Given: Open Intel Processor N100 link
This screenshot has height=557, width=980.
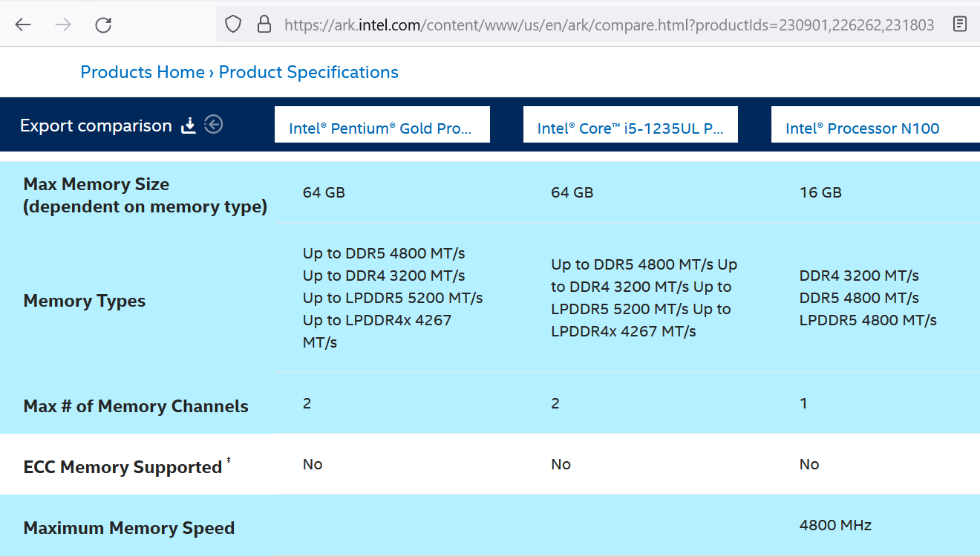Looking at the screenshot, I should click(x=862, y=128).
